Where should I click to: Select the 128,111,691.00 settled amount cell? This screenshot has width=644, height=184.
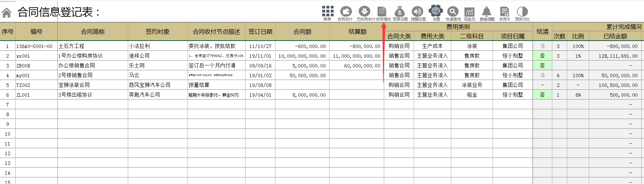[615, 56]
